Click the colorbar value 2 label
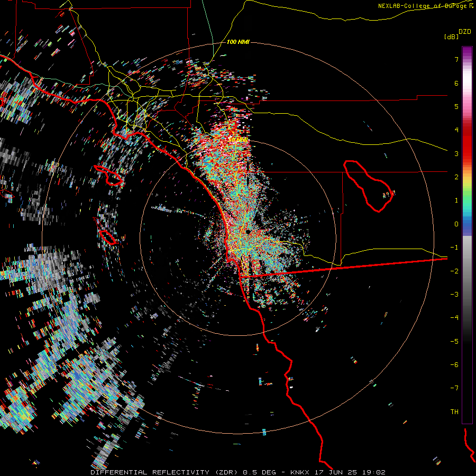The width and height of the screenshot is (476, 476). (x=456, y=177)
